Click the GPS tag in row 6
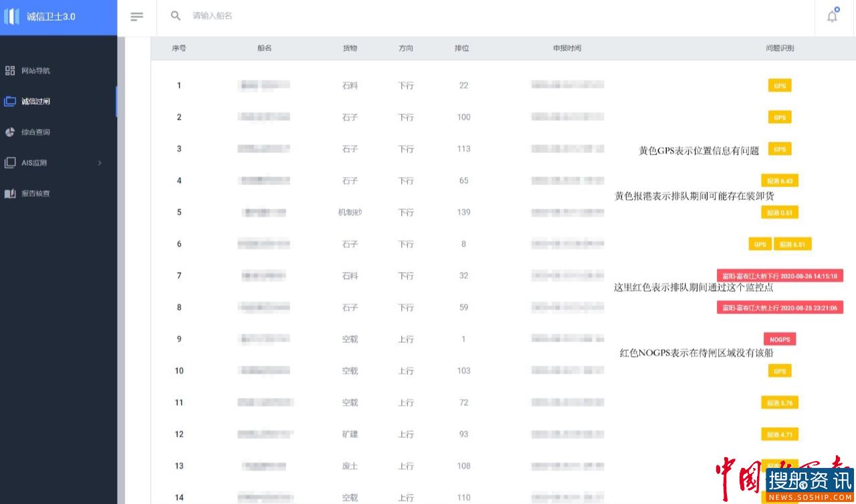 pos(760,245)
